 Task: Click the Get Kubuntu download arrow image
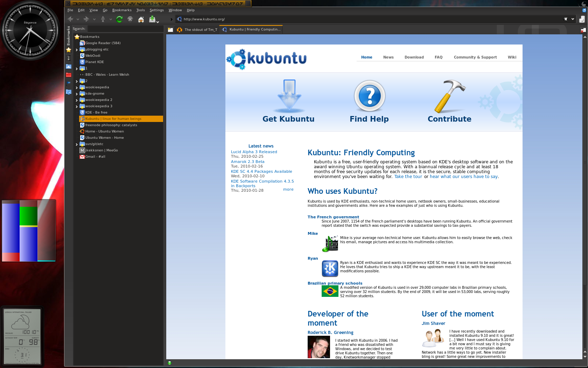289,96
